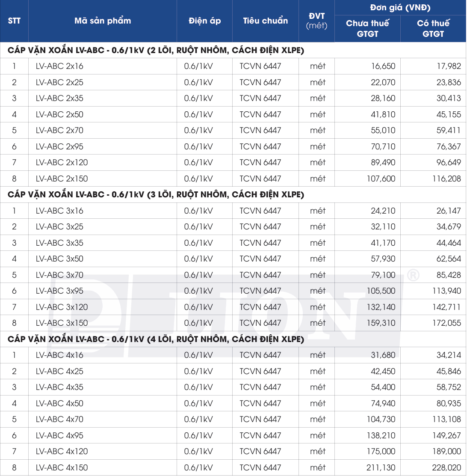Click the 3-core (3 LÕI) section title
This screenshot has height=476, width=467.
(156, 195)
